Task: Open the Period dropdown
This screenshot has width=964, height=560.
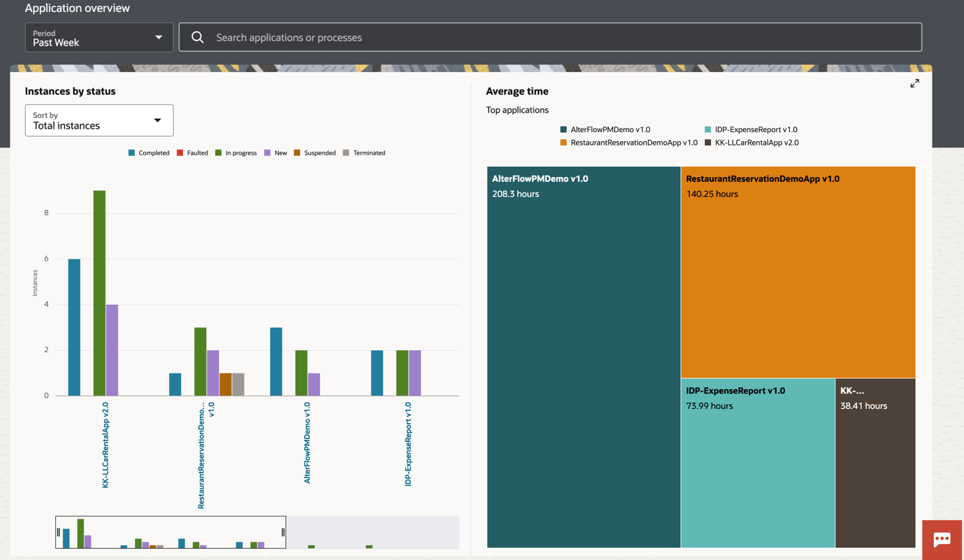Action: (99, 38)
